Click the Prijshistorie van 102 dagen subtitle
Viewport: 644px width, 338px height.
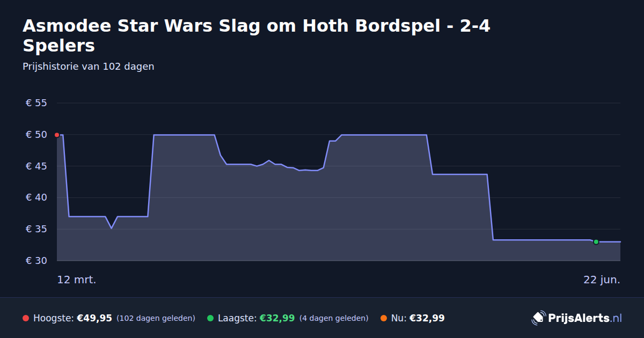coord(89,67)
